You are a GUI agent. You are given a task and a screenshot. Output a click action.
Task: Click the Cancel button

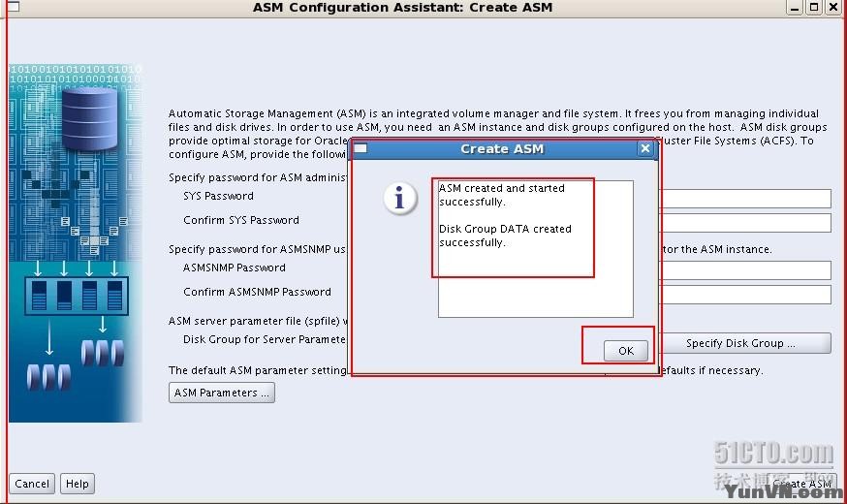32,484
